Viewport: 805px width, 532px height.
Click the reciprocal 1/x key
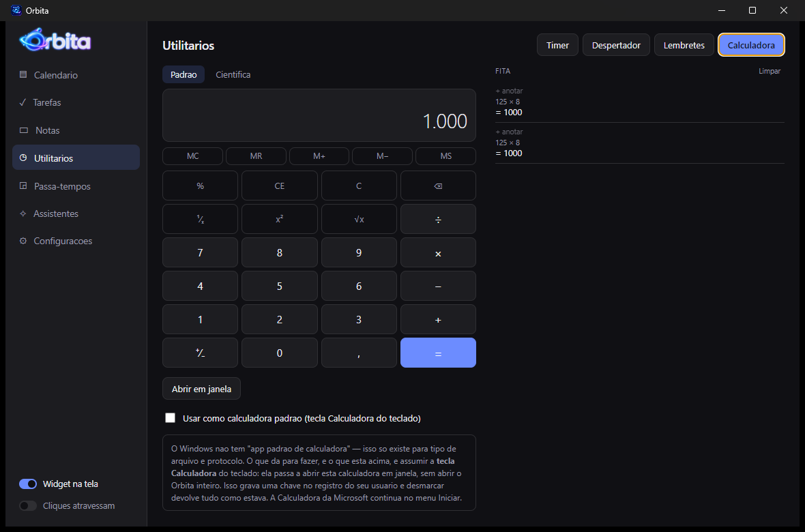(200, 219)
